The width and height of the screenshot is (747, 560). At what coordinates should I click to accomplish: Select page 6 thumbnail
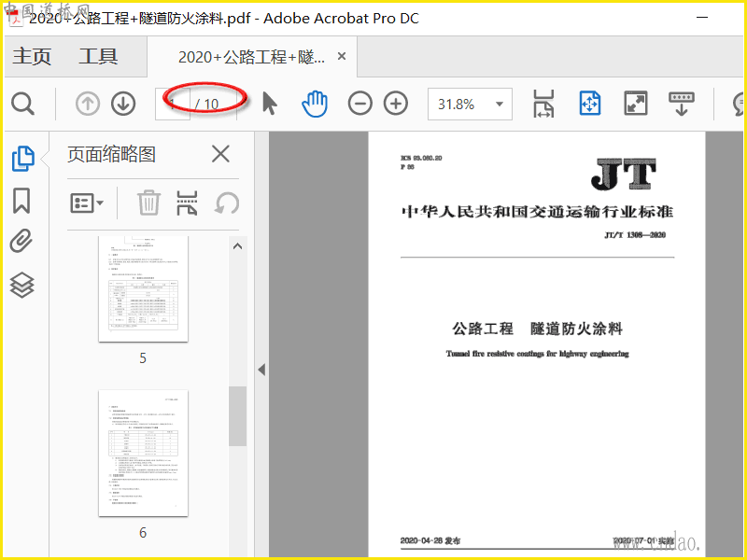tap(144, 454)
